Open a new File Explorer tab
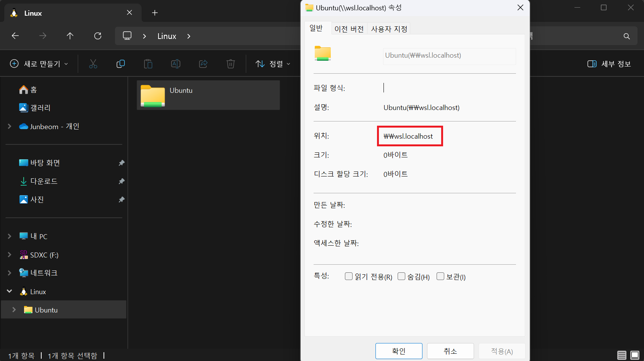Screen dimensions: 644x361 pyautogui.click(x=155, y=13)
